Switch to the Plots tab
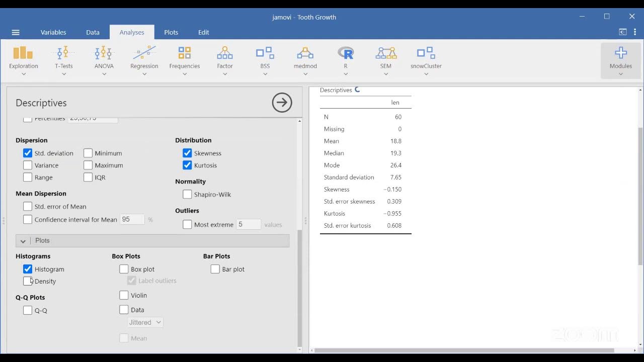Screen dimensions: 644x362 point(171,32)
